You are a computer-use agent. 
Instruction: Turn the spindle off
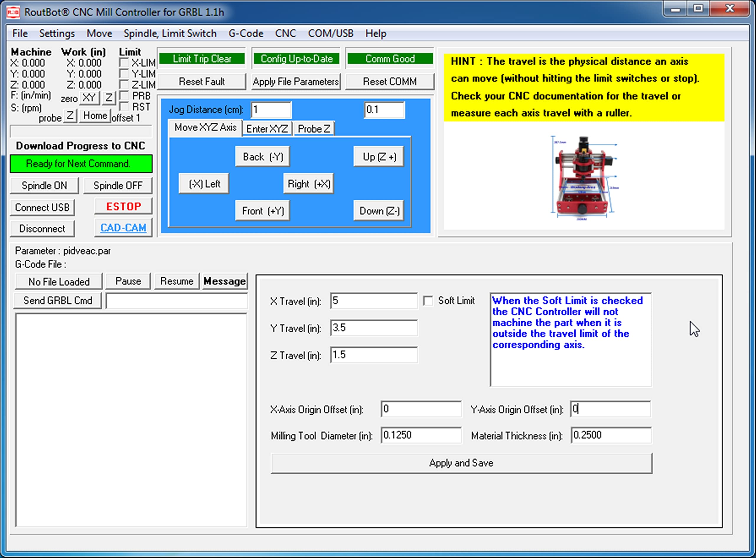(x=118, y=185)
